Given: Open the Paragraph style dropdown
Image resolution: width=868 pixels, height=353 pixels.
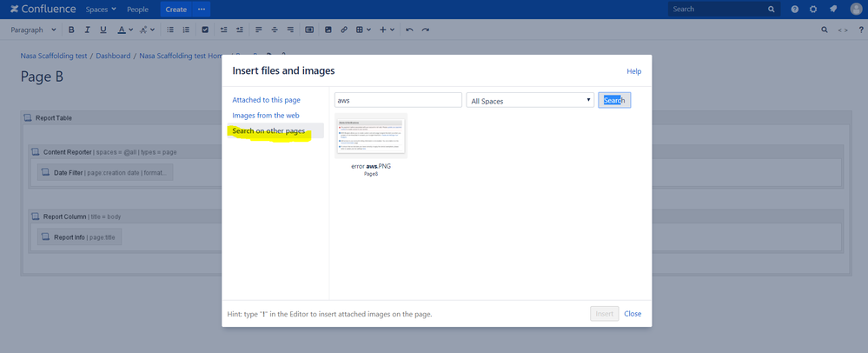Looking at the screenshot, I should (33, 30).
